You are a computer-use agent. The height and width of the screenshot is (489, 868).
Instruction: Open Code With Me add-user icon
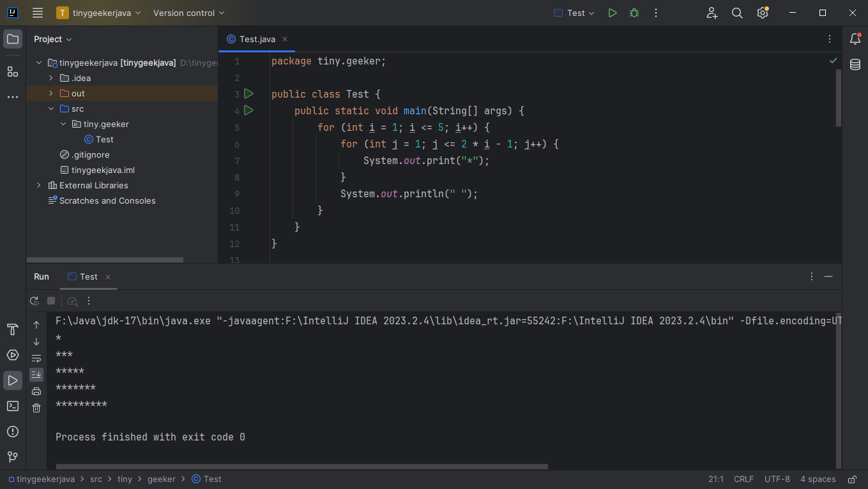(x=712, y=13)
